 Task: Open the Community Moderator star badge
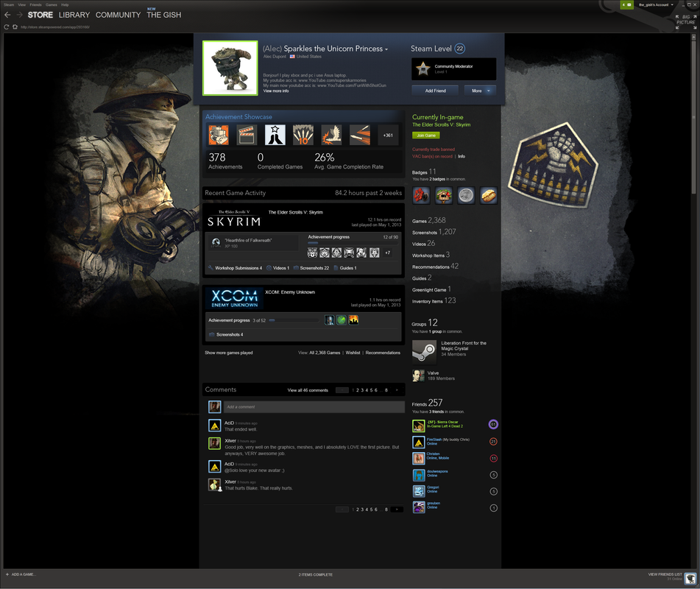[x=423, y=69]
